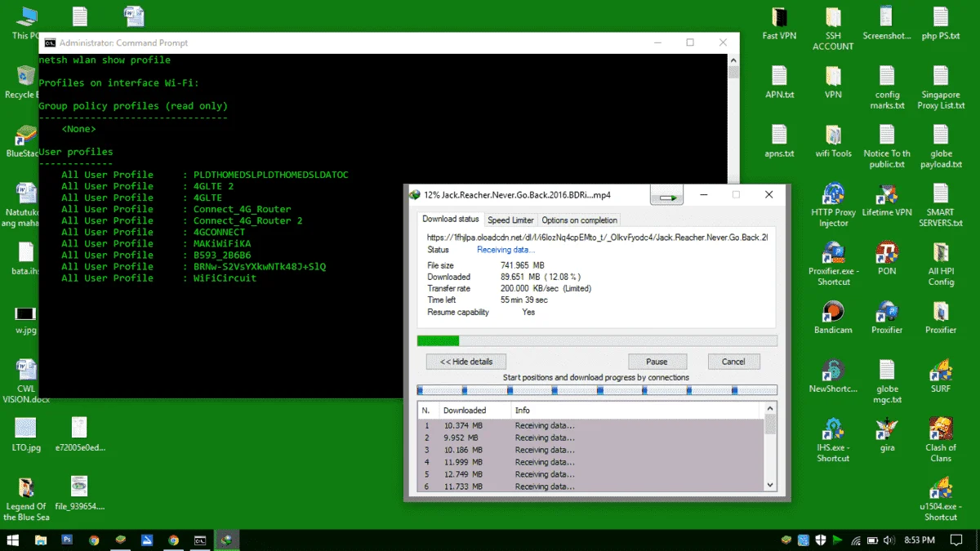Launch IHS.exe - Shortcut icon
This screenshot has height=551, width=980.
point(833,441)
